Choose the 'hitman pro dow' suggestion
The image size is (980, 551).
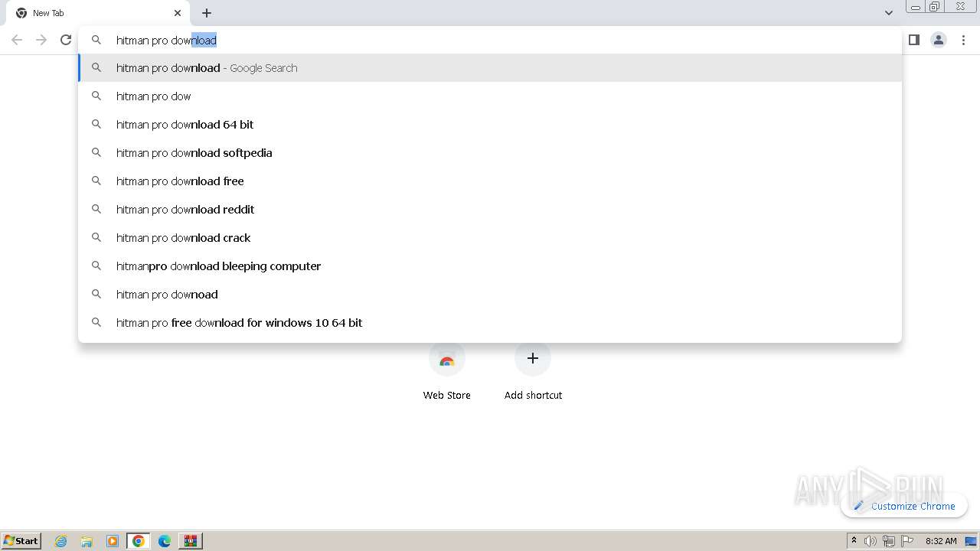point(490,96)
